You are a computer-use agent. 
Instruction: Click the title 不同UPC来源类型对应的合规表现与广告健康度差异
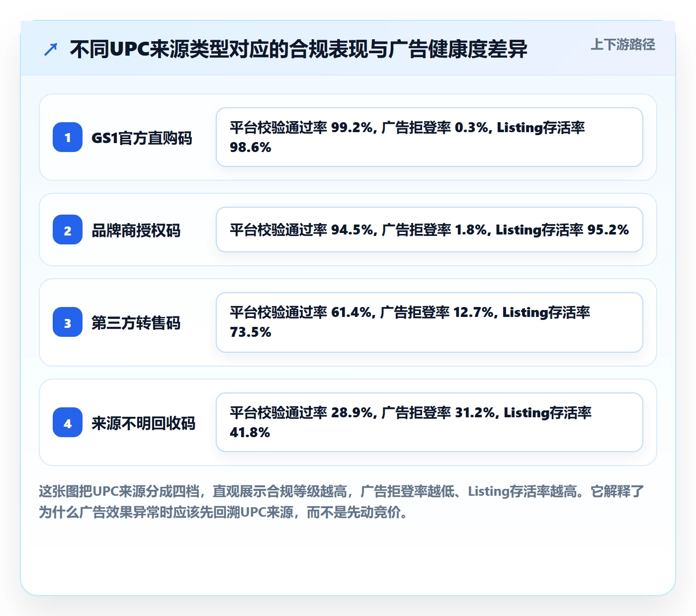click(x=298, y=49)
